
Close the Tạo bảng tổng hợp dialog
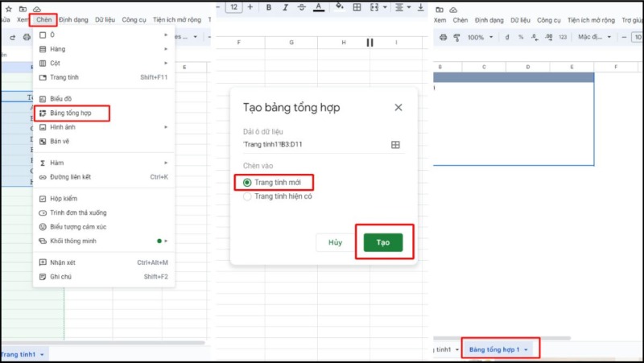[398, 107]
